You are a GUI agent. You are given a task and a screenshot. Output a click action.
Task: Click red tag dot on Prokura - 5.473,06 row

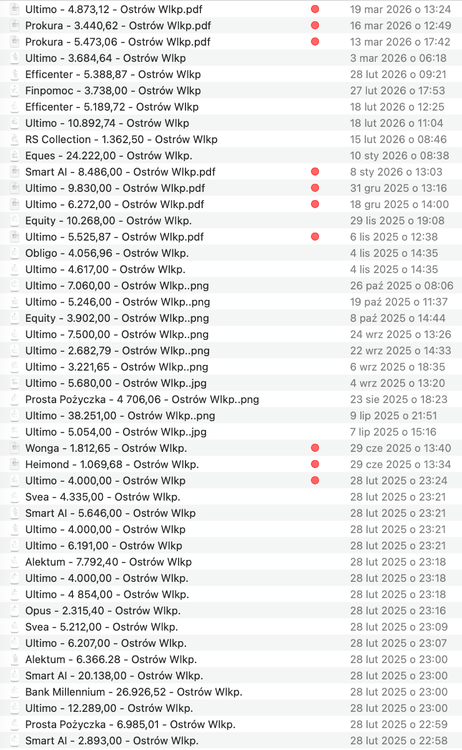(x=315, y=42)
